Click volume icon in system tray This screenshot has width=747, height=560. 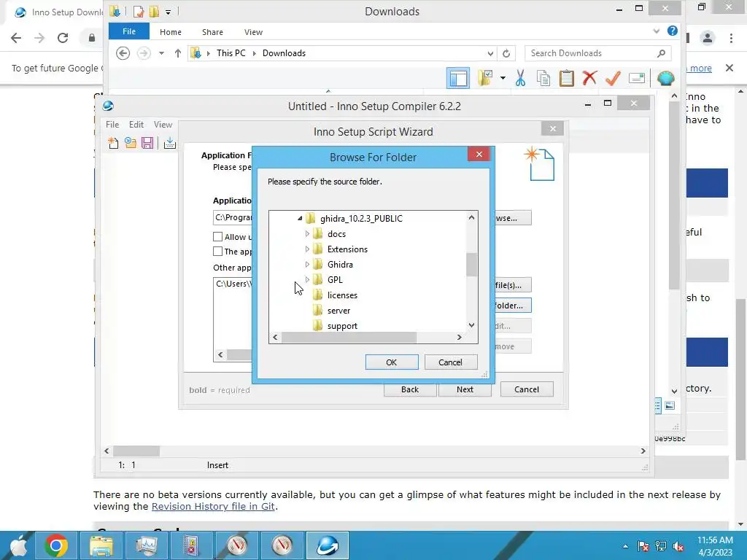[678, 546]
